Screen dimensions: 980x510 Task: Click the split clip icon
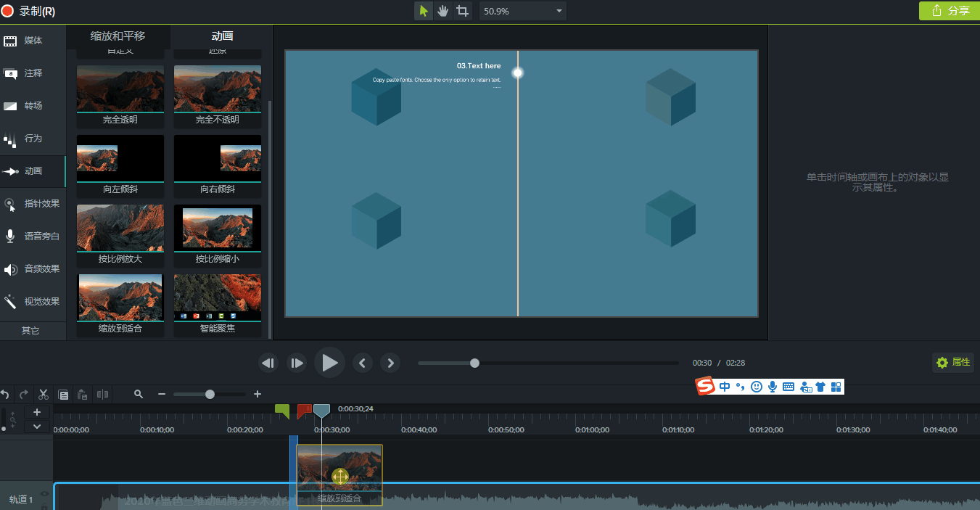[102, 395]
